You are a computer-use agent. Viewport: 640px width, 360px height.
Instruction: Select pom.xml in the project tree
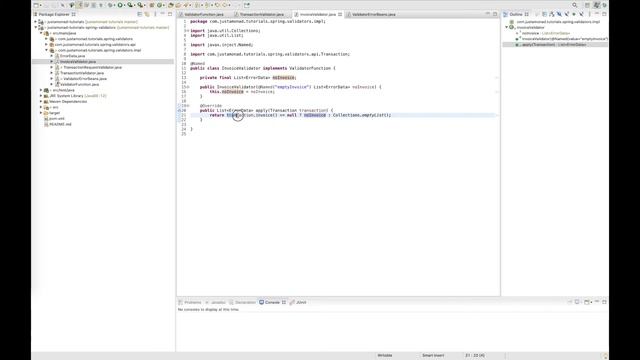point(57,118)
